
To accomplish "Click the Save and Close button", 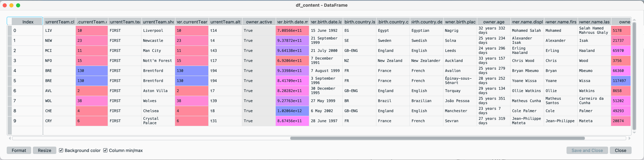I will 587,150.
